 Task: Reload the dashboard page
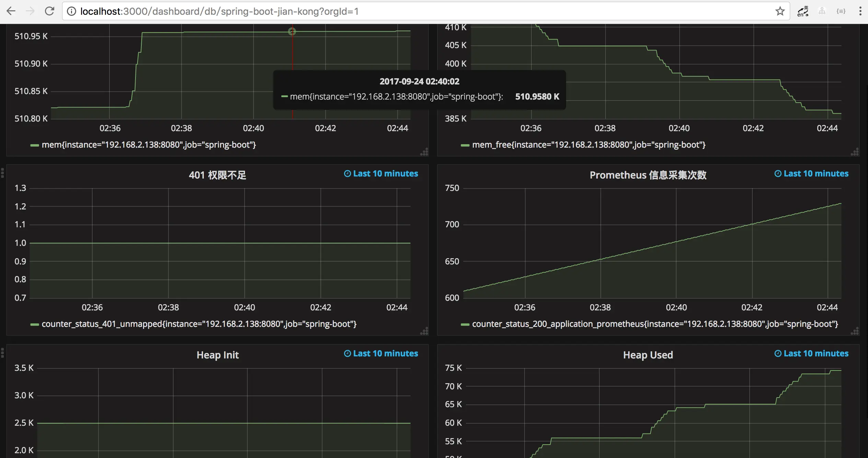tap(50, 11)
